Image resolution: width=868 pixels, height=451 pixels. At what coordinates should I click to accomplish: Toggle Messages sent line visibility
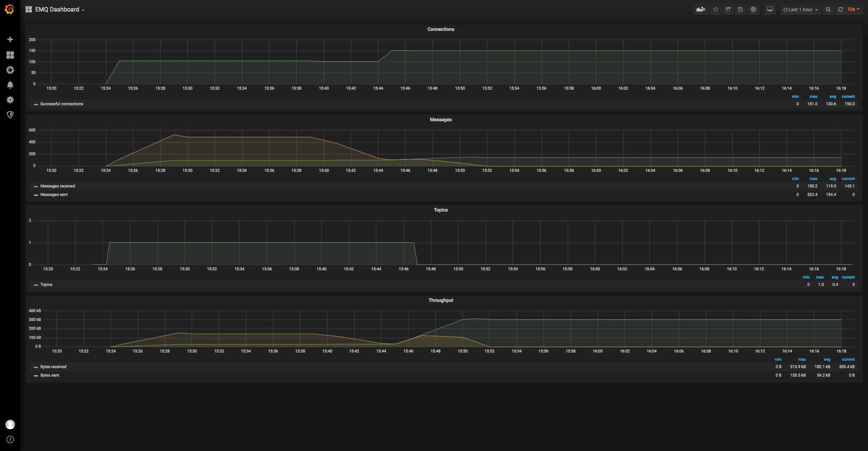[x=54, y=194]
